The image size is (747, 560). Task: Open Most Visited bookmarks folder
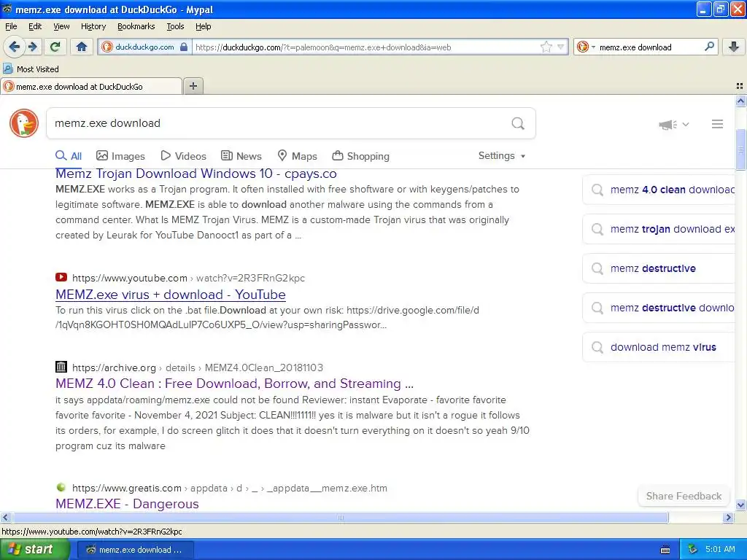coord(31,69)
